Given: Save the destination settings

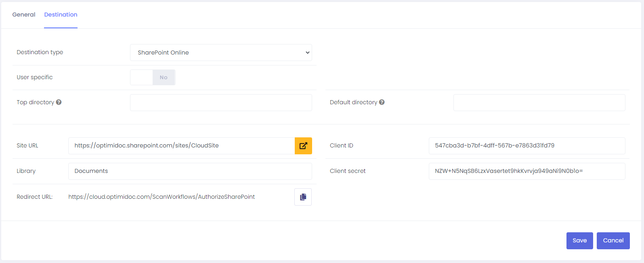Looking at the screenshot, I should pos(579,241).
